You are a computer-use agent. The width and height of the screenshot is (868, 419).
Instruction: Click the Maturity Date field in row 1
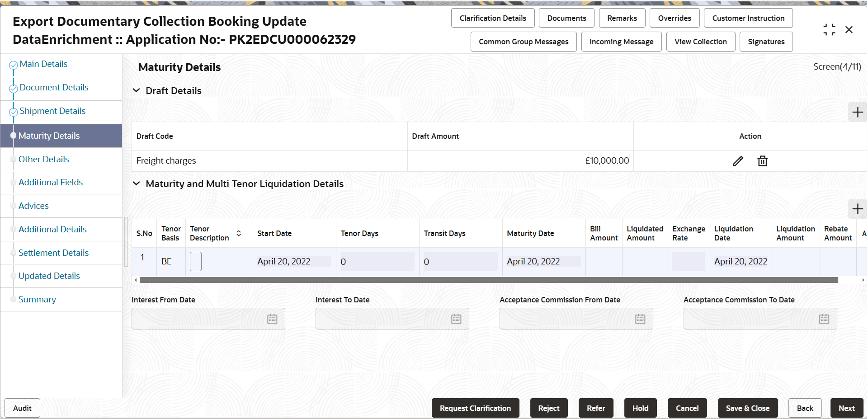coord(543,261)
